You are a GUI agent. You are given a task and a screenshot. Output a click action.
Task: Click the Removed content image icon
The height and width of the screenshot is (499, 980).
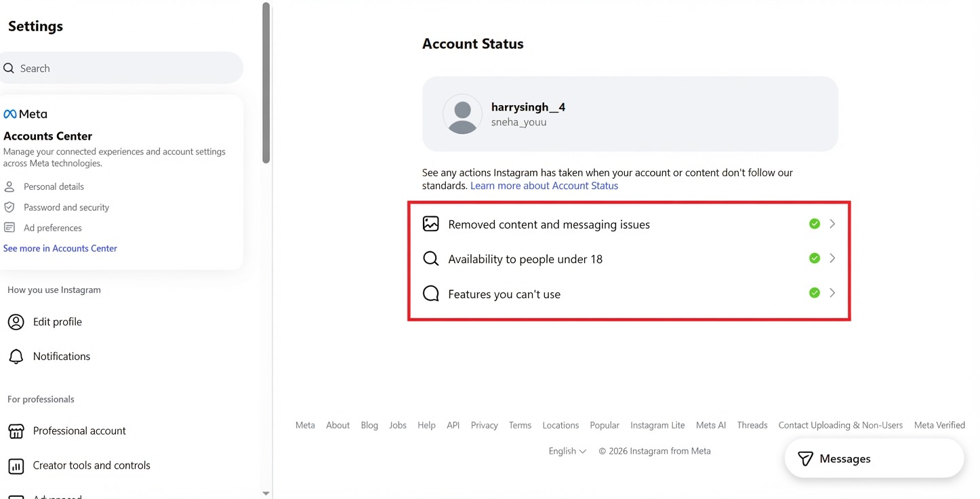click(x=431, y=224)
